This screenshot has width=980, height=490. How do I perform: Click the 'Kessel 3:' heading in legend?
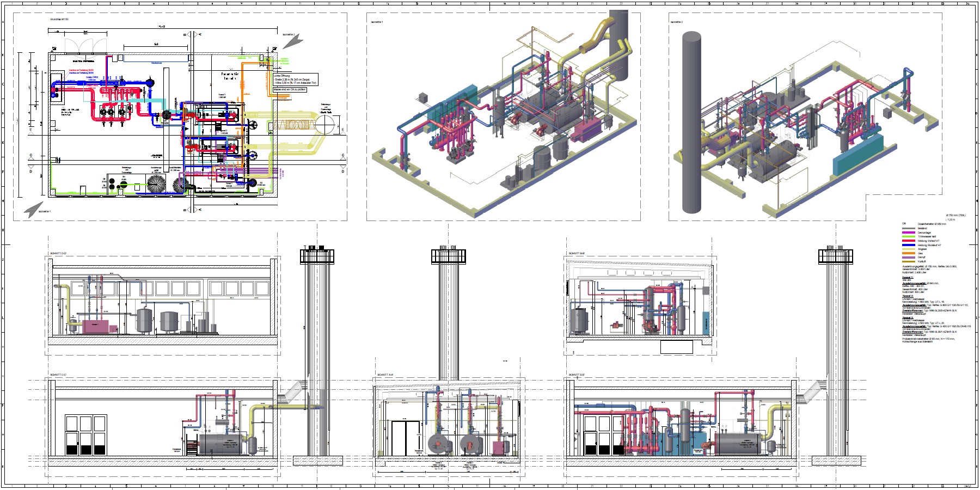908,317
